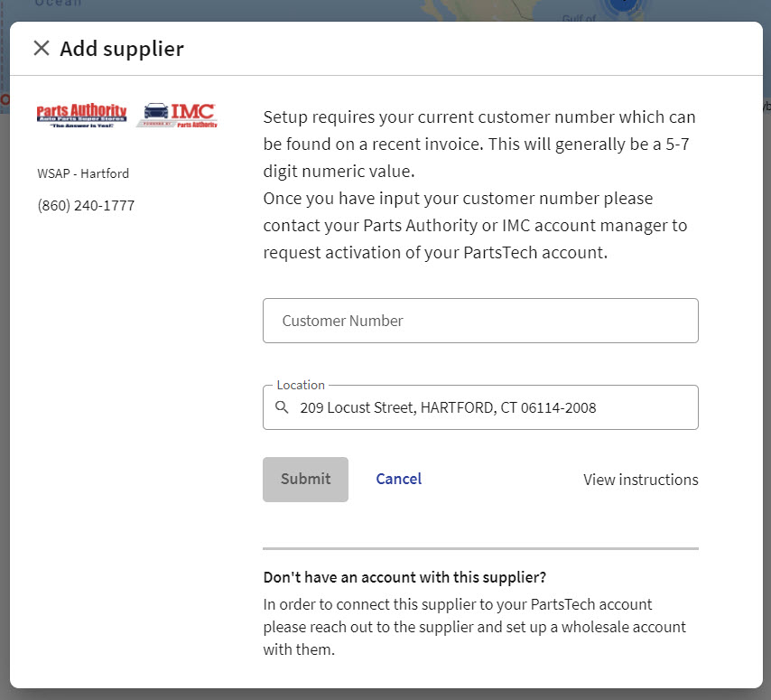
Task: Click the magnifier icon in the Location field
Action: click(282, 407)
